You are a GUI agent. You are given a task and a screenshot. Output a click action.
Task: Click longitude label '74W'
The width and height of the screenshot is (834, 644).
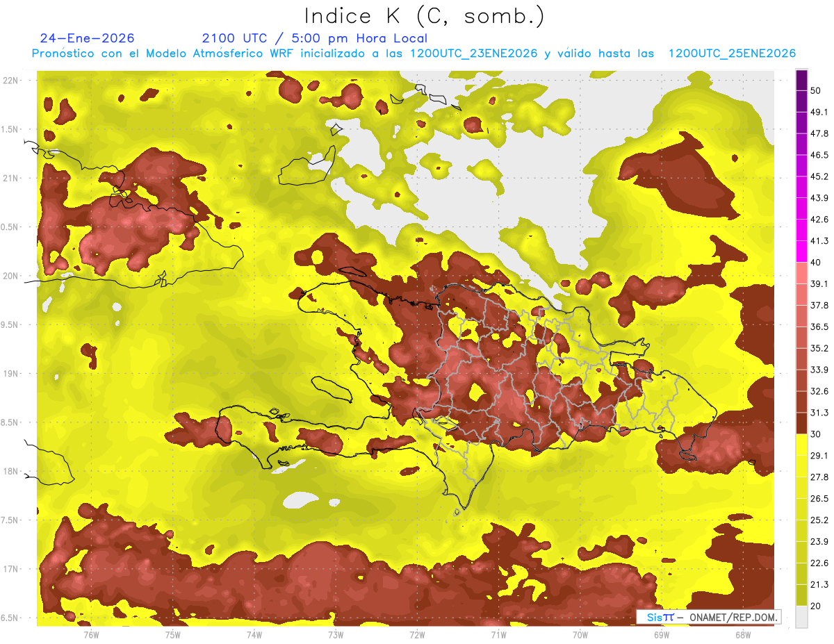254,635
